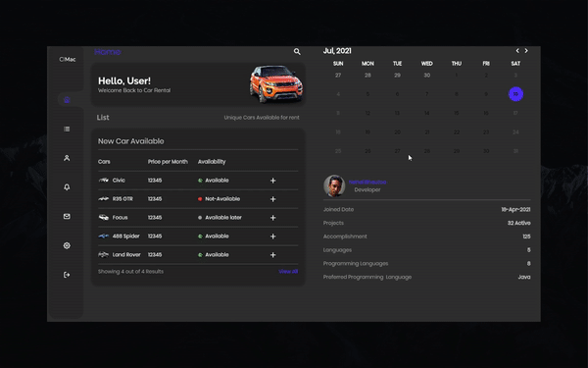Click the Joined Date value 10-Apr-2021

point(516,210)
